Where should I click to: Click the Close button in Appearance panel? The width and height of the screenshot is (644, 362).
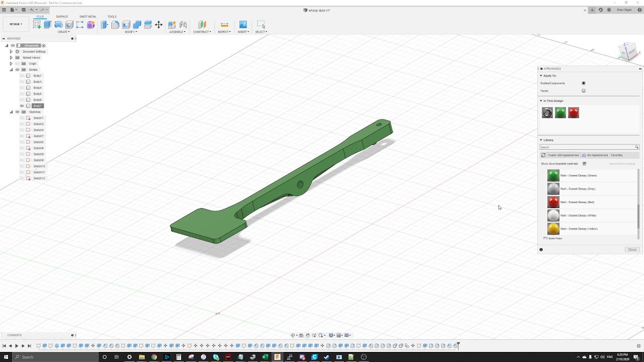tap(632, 250)
